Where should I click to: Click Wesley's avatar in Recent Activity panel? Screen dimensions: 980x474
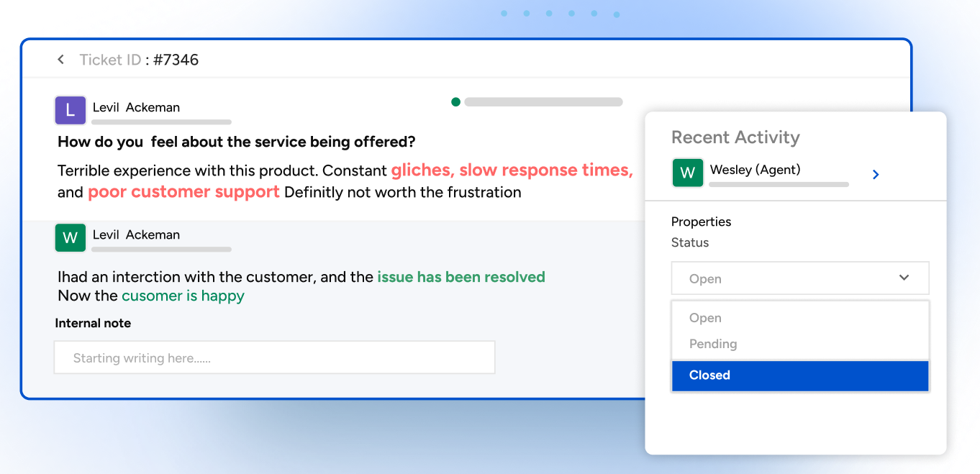687,173
